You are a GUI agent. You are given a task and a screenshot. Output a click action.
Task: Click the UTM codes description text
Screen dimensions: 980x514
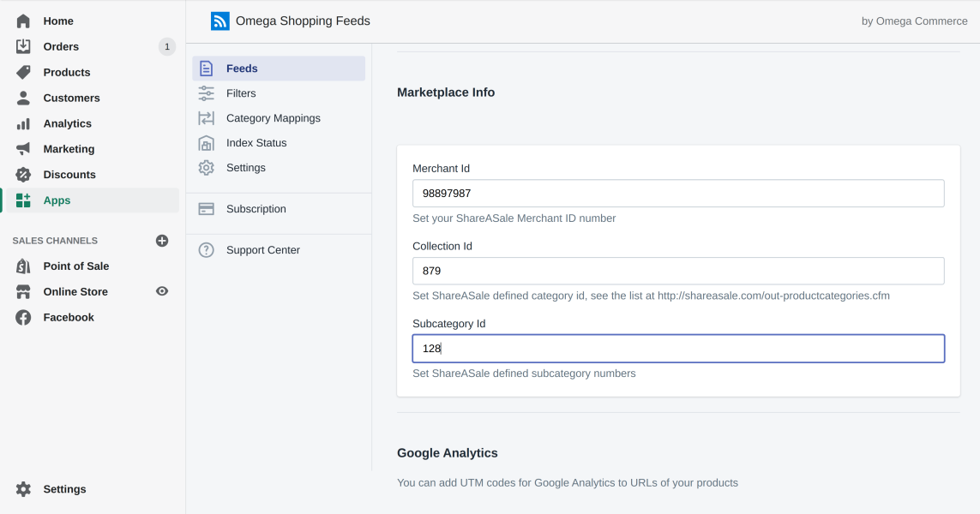coord(568,483)
